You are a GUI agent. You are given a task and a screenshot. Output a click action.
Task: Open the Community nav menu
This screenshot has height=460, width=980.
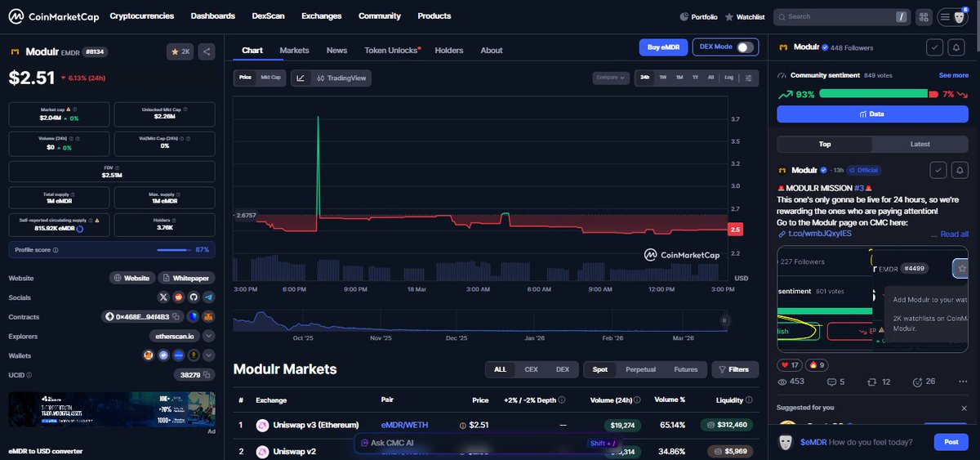(380, 16)
